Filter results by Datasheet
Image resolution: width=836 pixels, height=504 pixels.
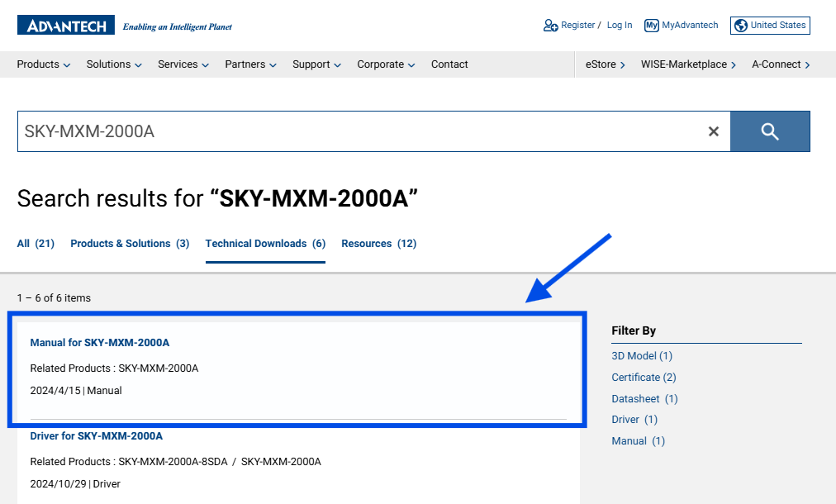point(644,399)
